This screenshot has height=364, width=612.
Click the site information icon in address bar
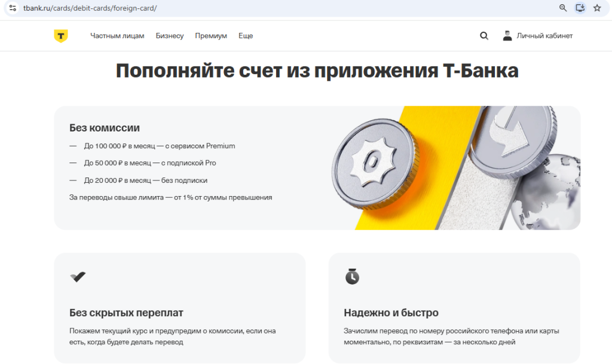coord(13,8)
